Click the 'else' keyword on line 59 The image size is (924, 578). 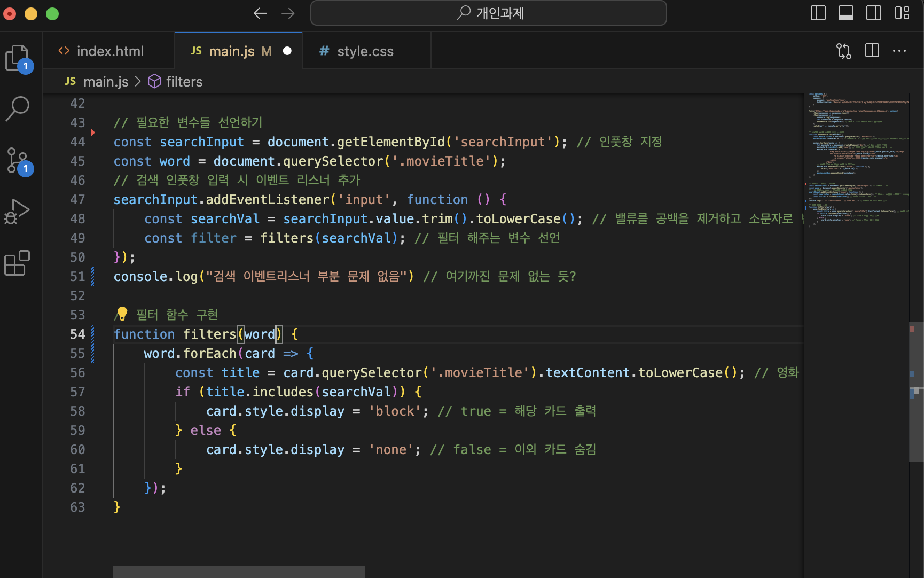[206, 431]
